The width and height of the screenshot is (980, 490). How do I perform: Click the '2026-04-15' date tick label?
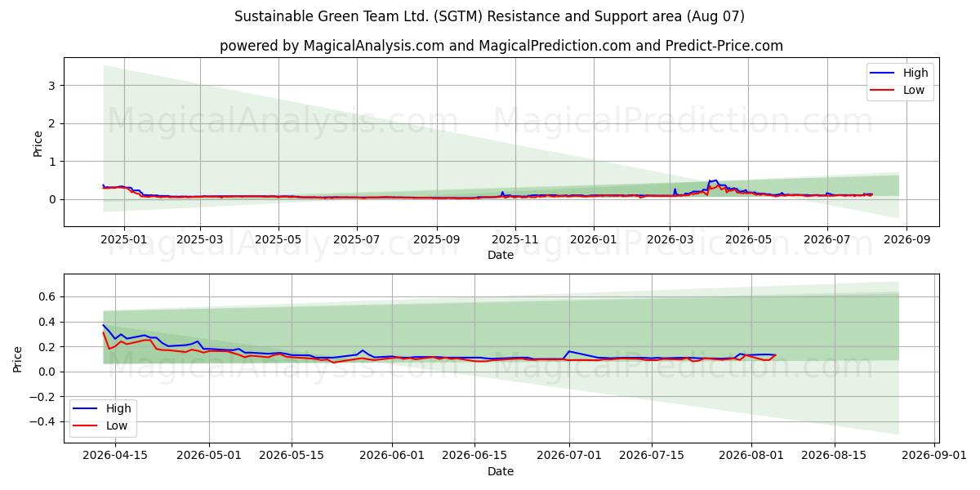[x=115, y=457]
